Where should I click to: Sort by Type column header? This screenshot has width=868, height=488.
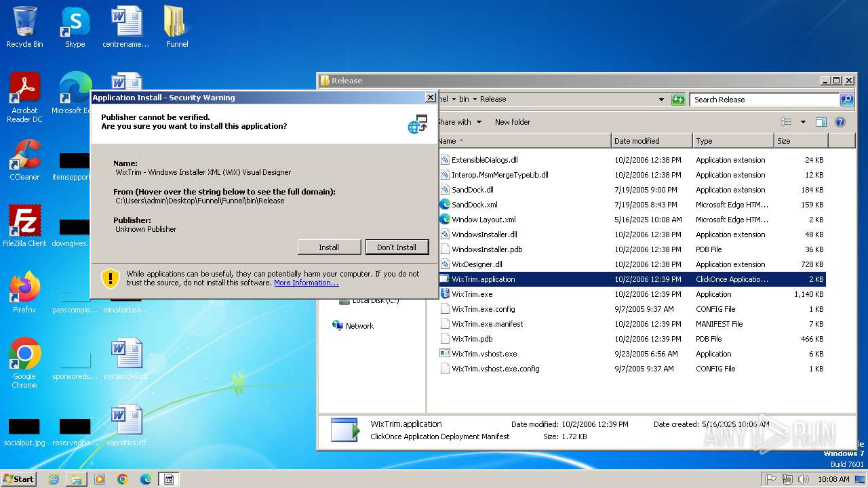point(733,141)
